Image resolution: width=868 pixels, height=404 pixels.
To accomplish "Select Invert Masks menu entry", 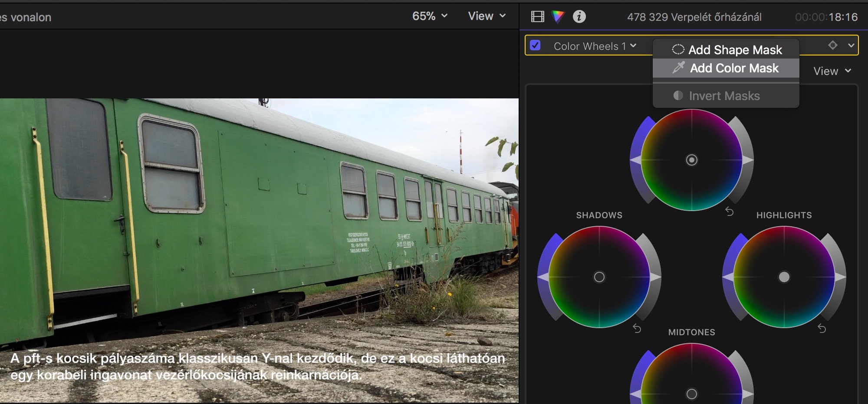I will 726,96.
